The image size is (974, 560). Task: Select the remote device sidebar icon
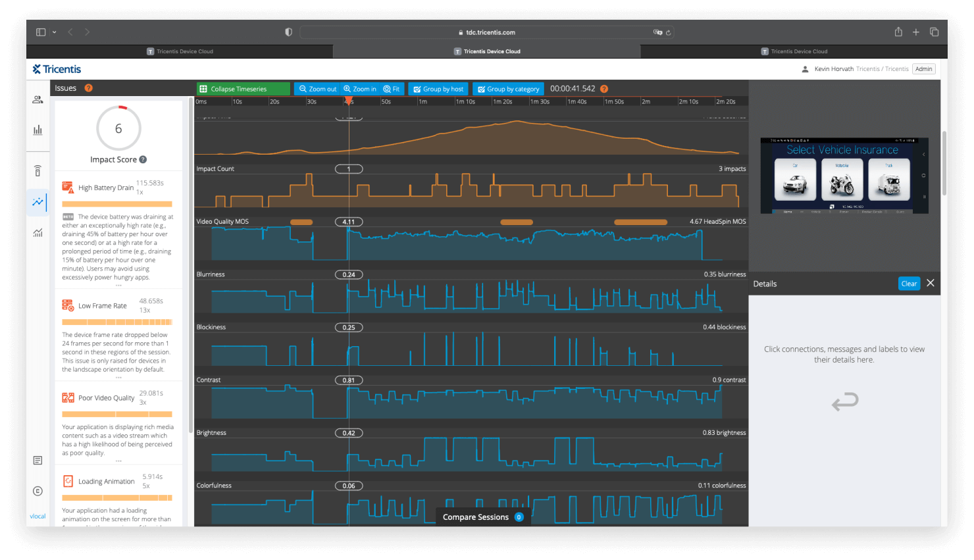pos(38,171)
